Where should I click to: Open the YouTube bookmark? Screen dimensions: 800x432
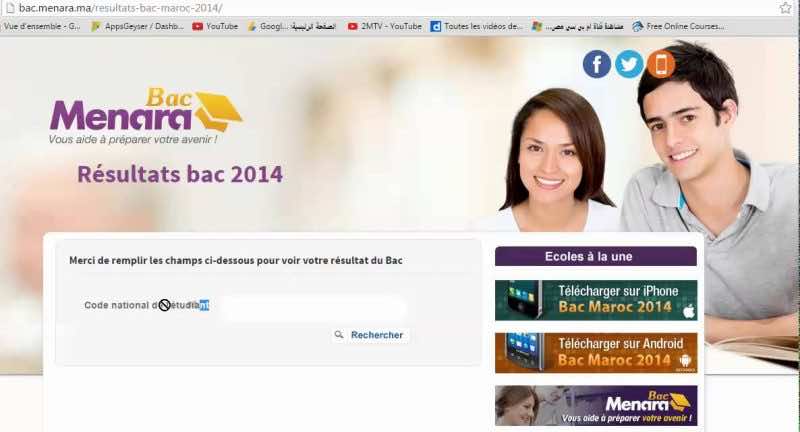point(215,27)
